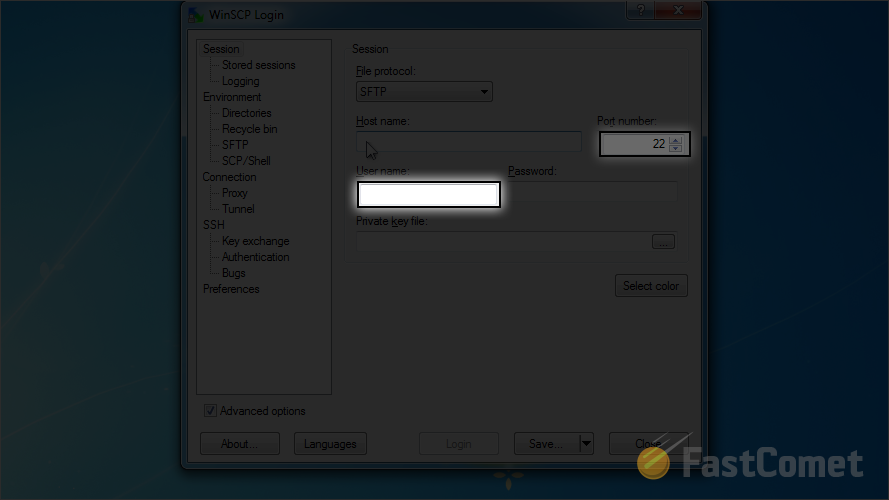Open Stored sessions tree node
The height and width of the screenshot is (500, 889).
tap(259, 65)
